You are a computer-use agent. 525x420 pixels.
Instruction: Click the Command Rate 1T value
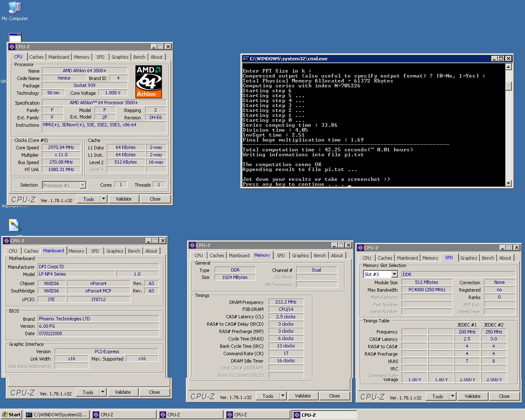click(286, 353)
